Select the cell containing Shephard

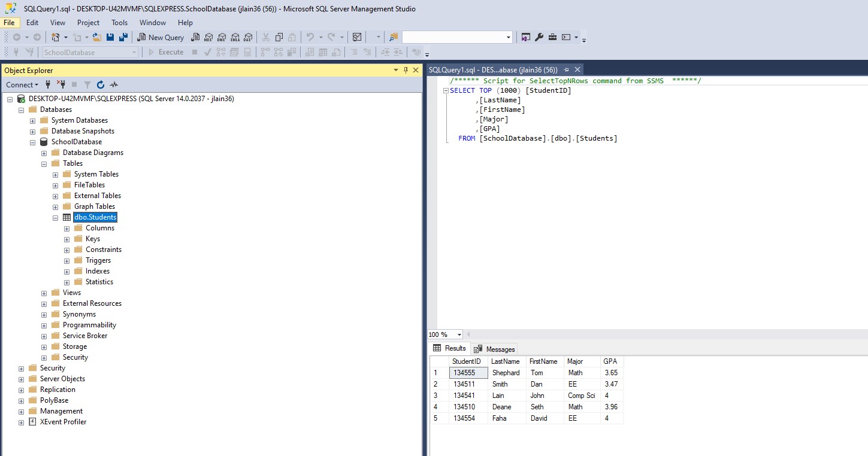click(x=507, y=373)
